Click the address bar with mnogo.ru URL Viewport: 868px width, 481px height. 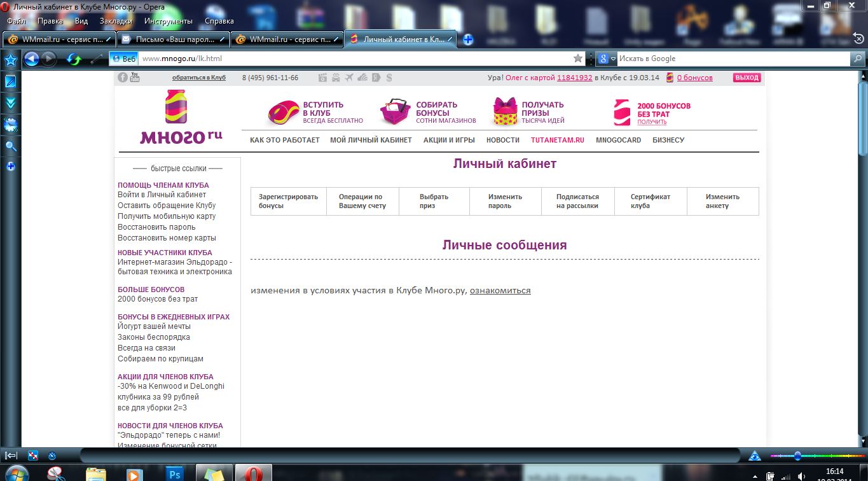point(356,59)
